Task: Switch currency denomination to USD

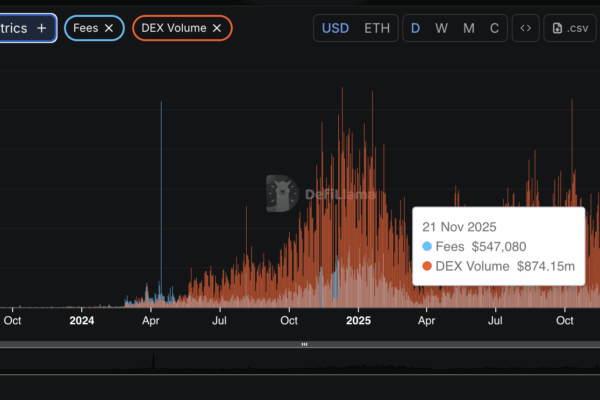Action: point(335,28)
